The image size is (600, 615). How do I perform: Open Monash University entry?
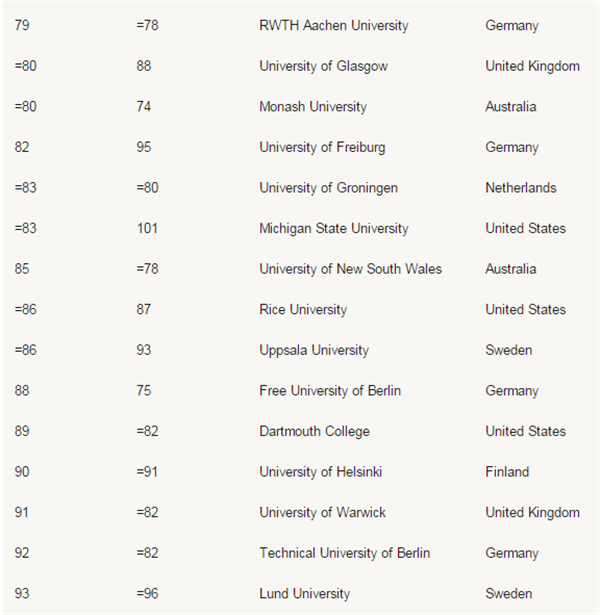(x=313, y=107)
